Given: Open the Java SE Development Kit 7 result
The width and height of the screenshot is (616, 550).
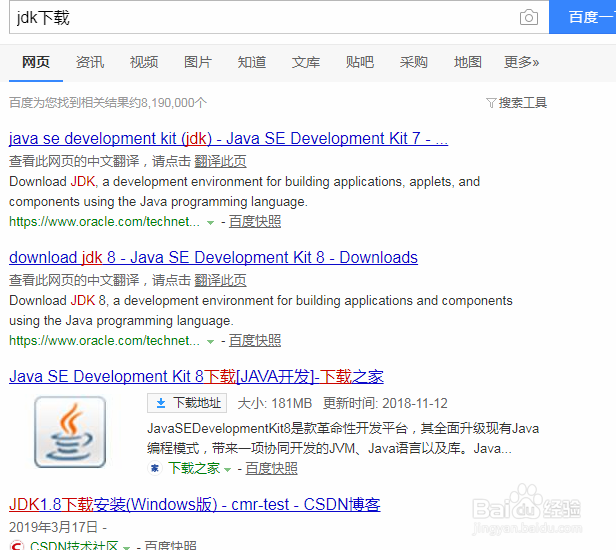Looking at the screenshot, I should point(228,138).
